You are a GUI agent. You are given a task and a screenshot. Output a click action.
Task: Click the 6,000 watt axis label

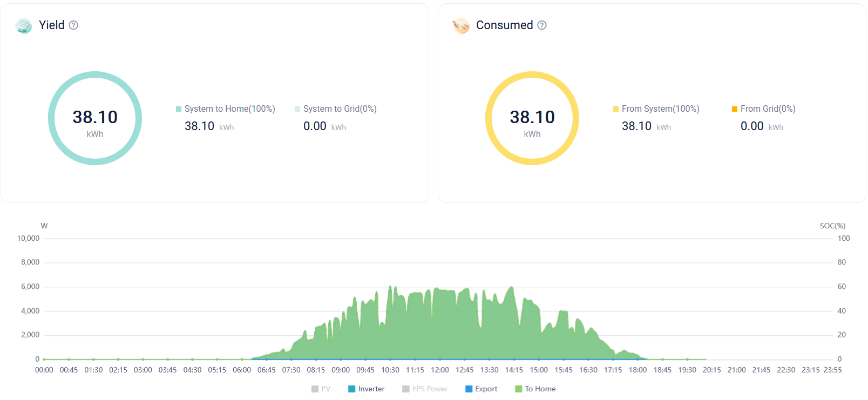pos(30,287)
